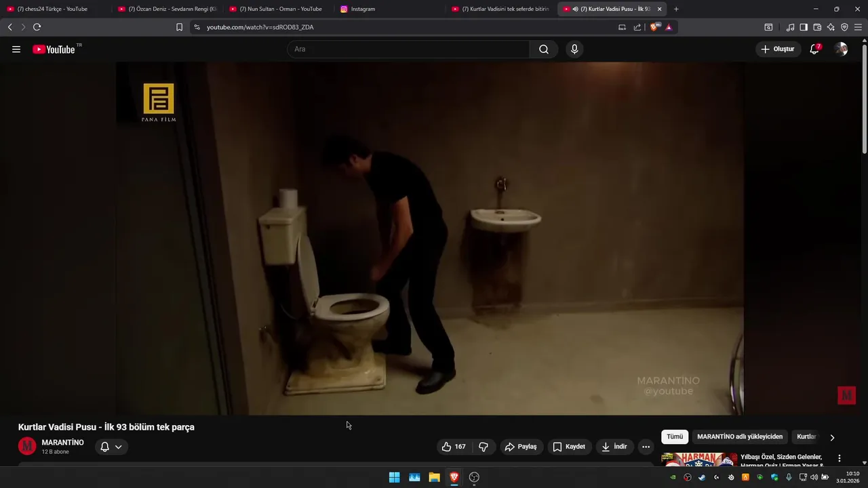Switch to Kurtlar Vadisini tek seferde tab
The width and height of the screenshot is (868, 488).
[500, 9]
